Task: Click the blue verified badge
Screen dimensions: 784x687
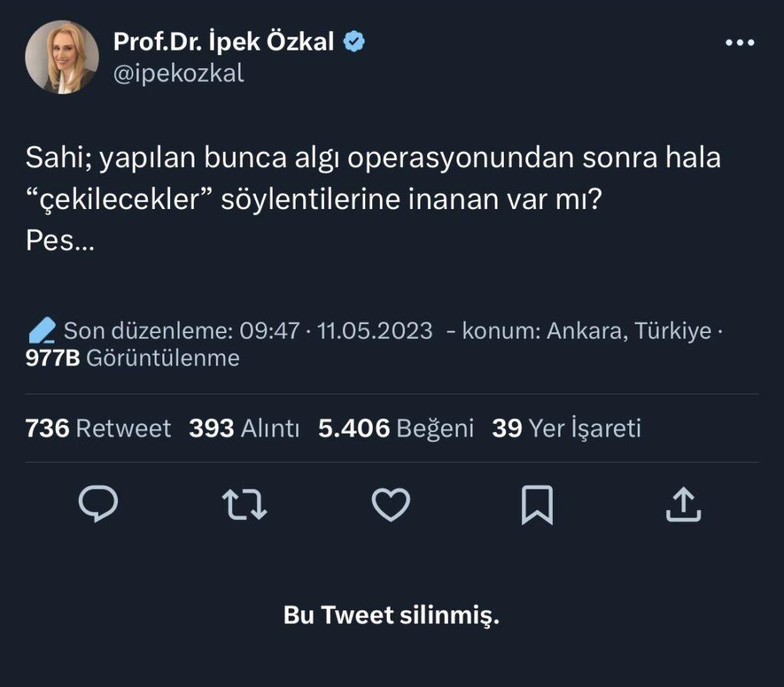Action: click(x=353, y=41)
